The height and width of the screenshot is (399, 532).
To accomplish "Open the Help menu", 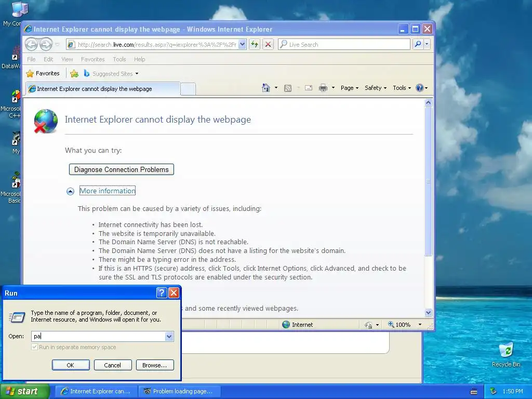I will click(139, 59).
